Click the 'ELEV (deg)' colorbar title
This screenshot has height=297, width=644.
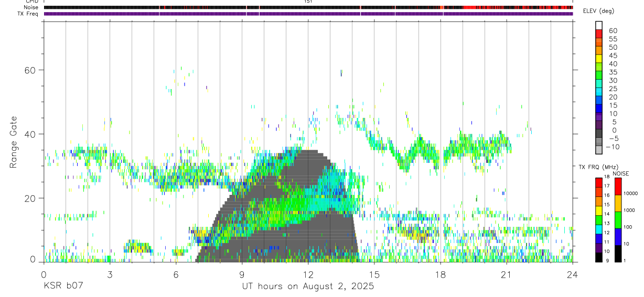pyautogui.click(x=598, y=11)
